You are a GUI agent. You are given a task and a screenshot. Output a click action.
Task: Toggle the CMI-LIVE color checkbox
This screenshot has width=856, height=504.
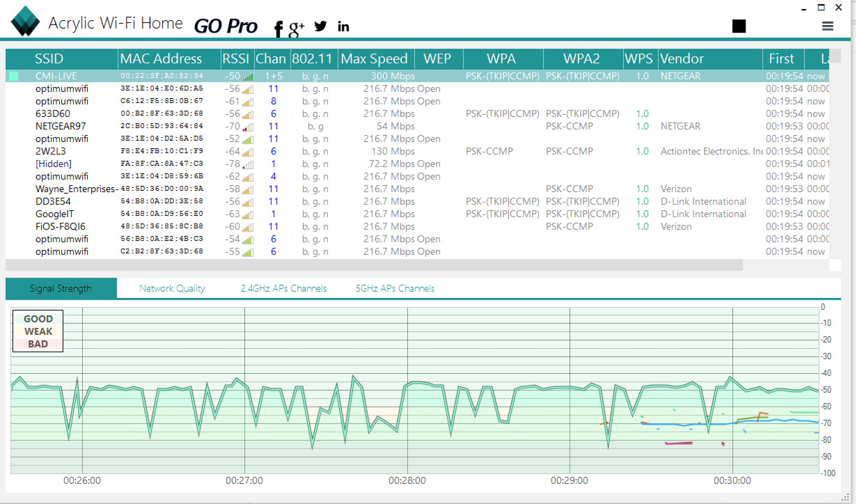point(14,76)
